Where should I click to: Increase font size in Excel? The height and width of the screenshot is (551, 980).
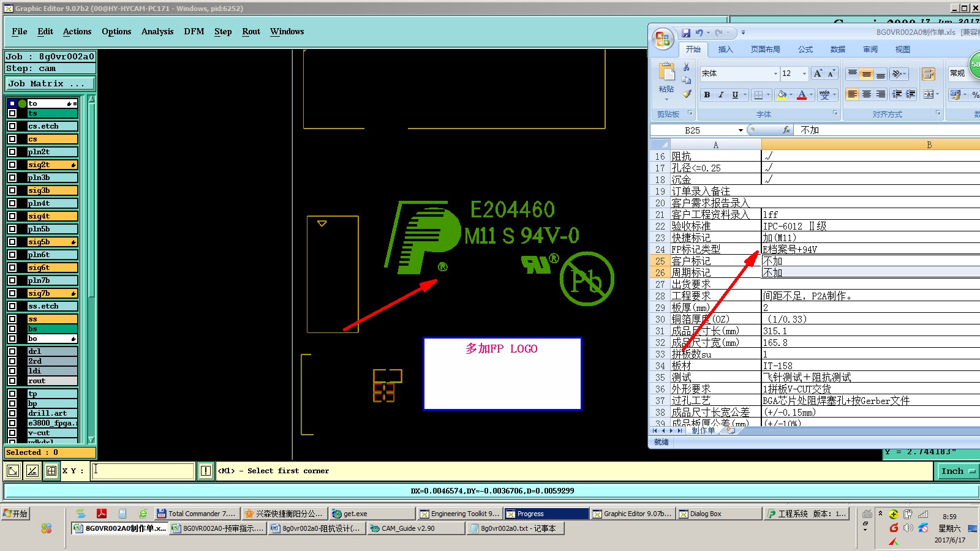pyautogui.click(x=818, y=73)
